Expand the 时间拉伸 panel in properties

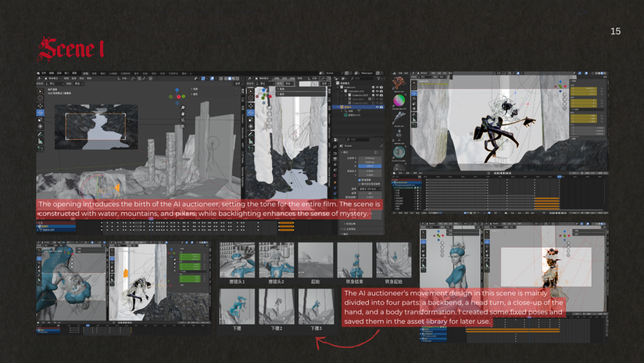(x=351, y=224)
